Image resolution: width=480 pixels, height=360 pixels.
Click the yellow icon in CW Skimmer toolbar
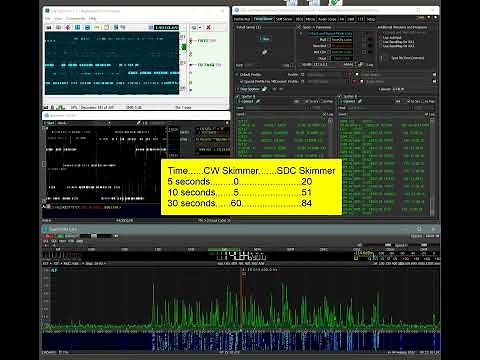pyautogui.click(x=97, y=27)
